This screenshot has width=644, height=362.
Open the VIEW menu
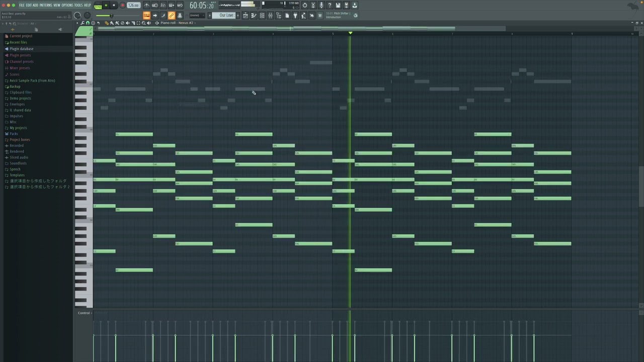coord(57,5)
